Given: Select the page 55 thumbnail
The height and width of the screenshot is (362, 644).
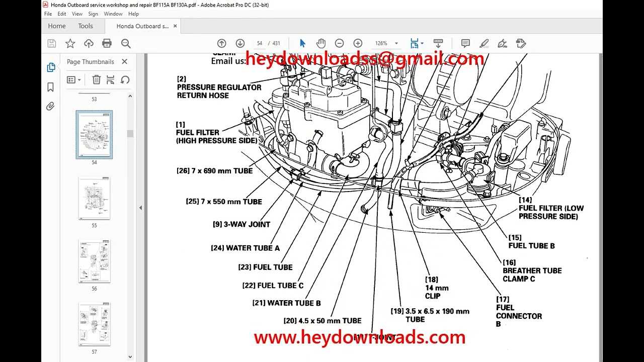Looking at the screenshot, I should point(94,198).
